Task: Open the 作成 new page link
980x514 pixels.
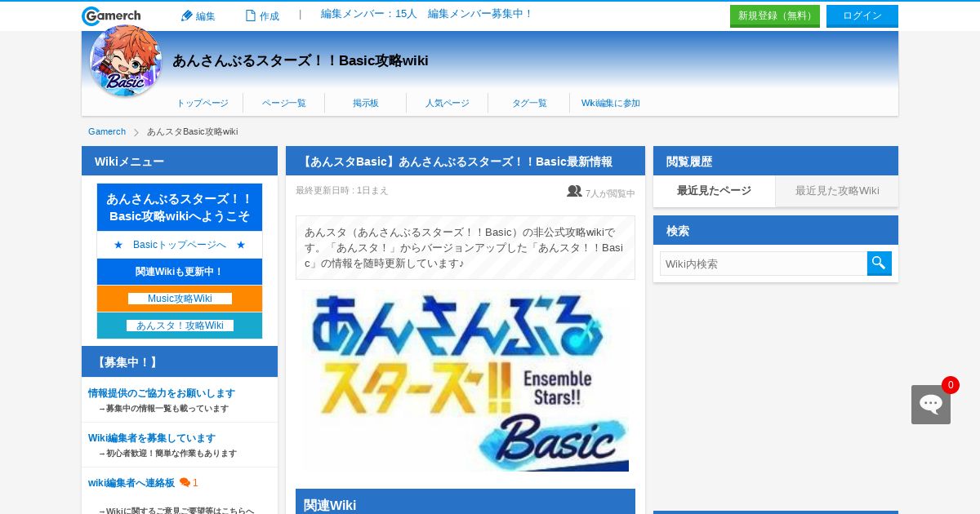Action: [x=262, y=16]
